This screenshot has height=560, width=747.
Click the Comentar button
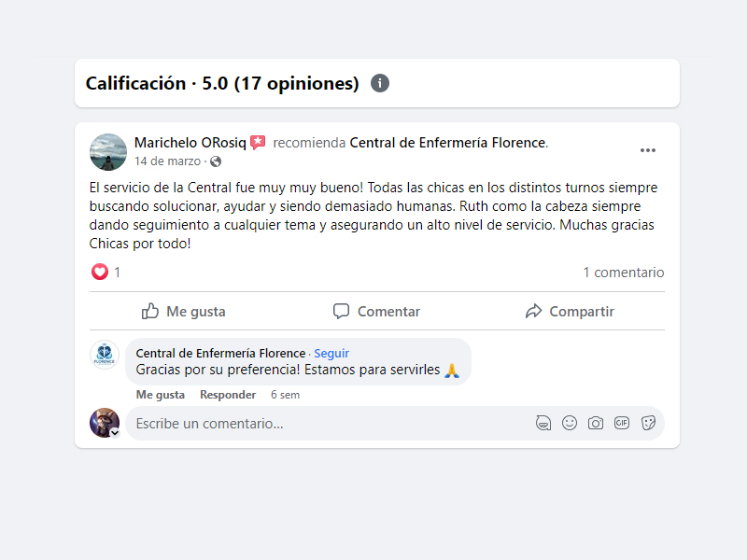point(377,312)
